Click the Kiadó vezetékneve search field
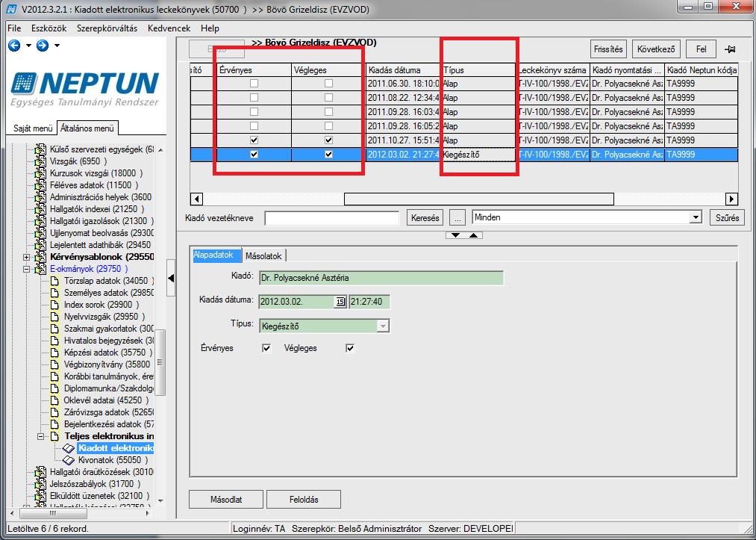The height and width of the screenshot is (540, 756). pos(331,218)
